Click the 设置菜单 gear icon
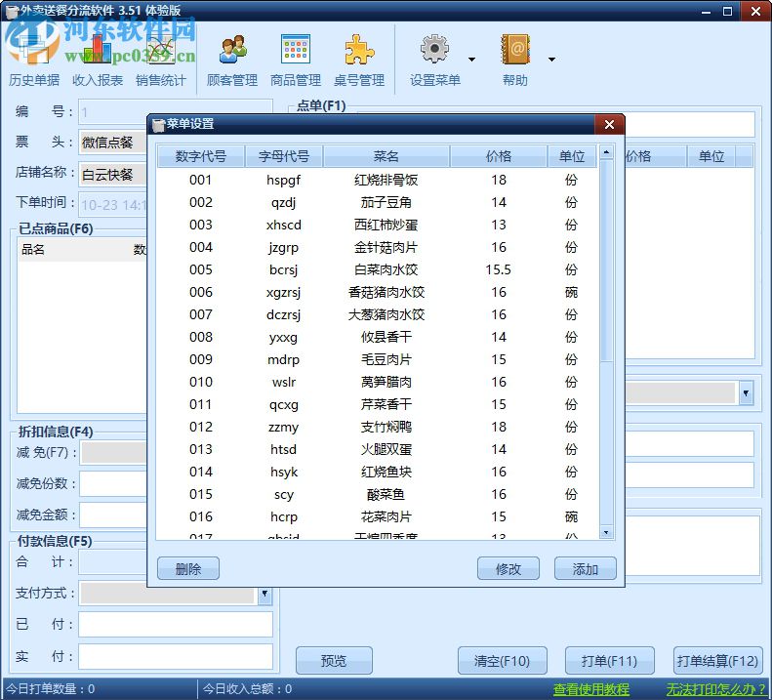The image size is (772, 700). pos(434,51)
